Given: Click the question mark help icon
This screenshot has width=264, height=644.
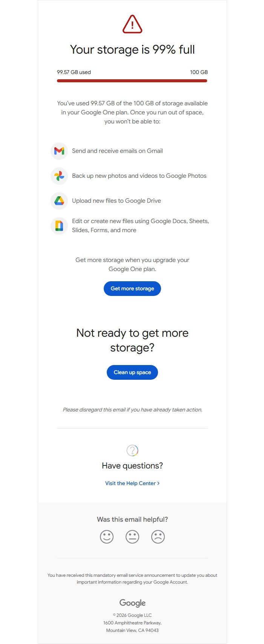Looking at the screenshot, I should coord(132,450).
